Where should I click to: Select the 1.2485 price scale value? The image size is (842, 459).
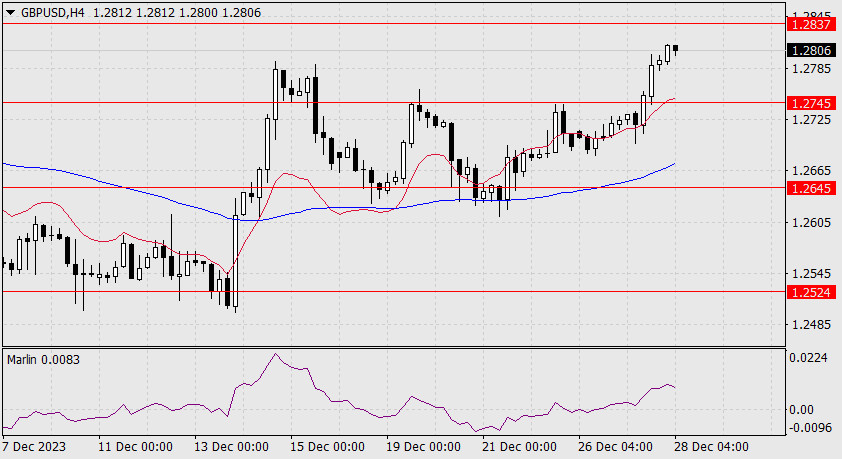(x=811, y=325)
